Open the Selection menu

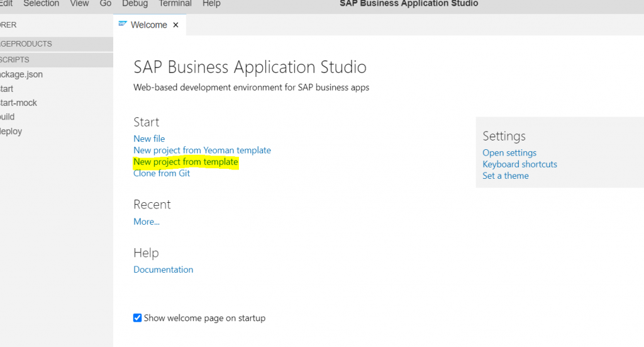coord(41,4)
